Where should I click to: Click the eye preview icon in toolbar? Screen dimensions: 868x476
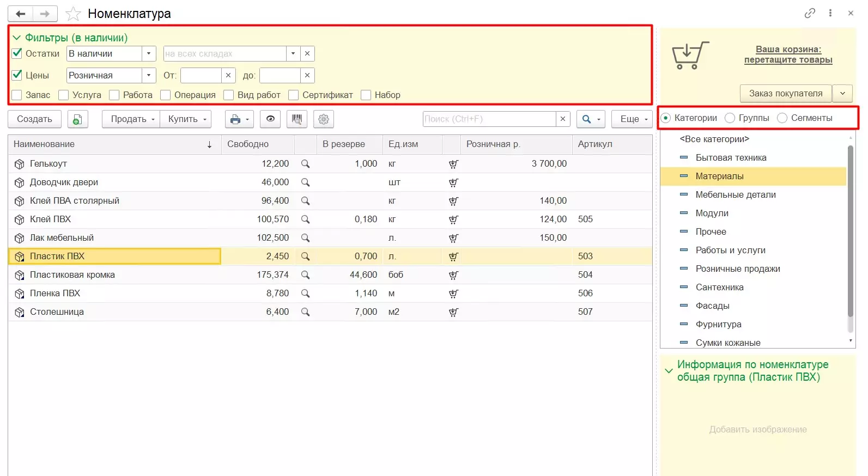270,119
